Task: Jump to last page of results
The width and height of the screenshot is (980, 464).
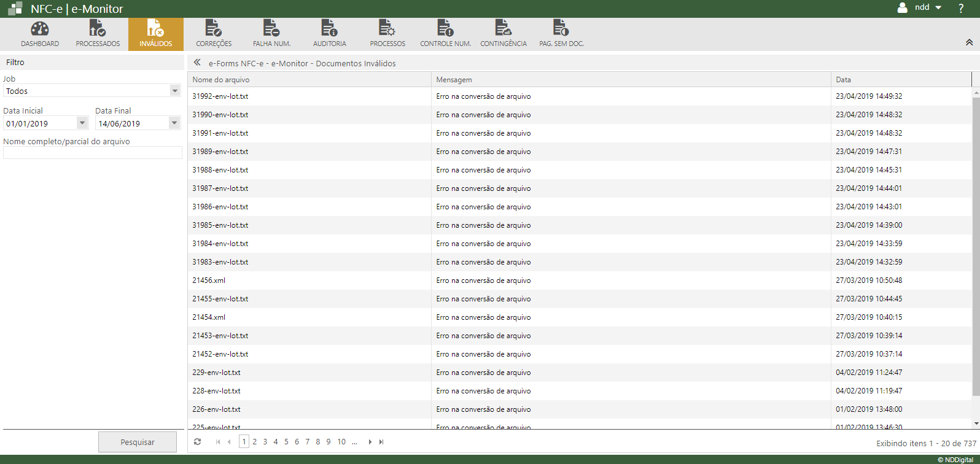Action: [x=381, y=442]
